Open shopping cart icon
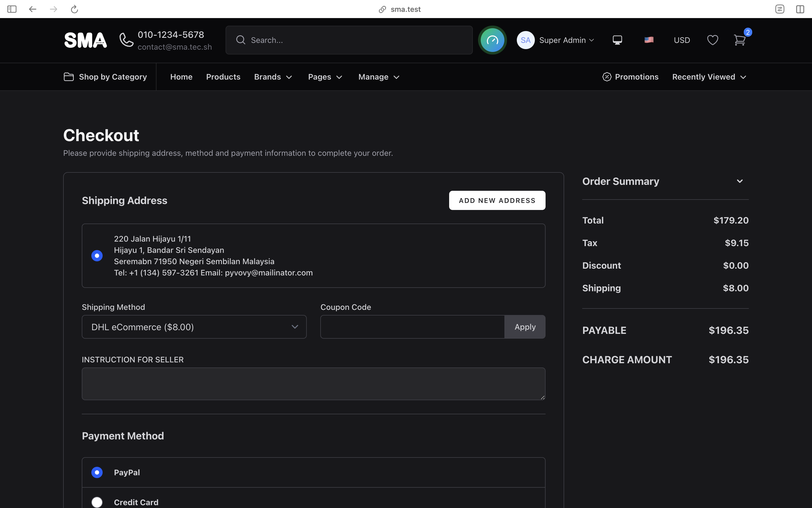The image size is (812, 508). [x=740, y=40]
